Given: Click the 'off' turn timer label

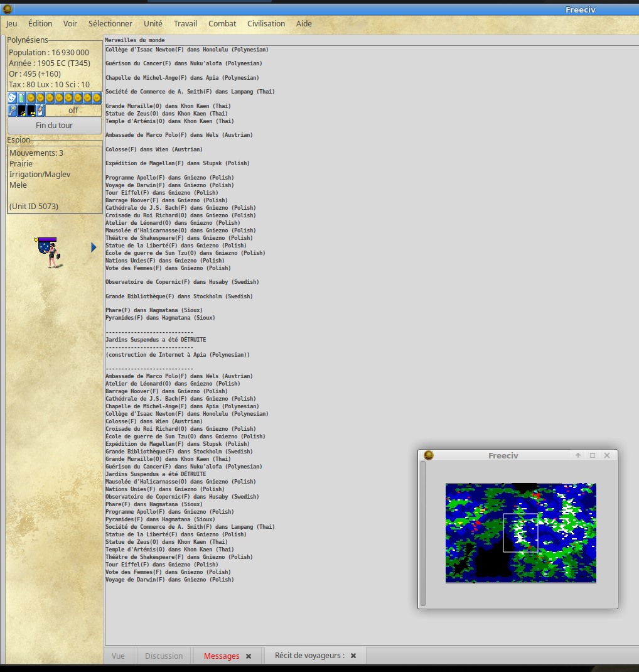Looking at the screenshot, I should [x=73, y=111].
